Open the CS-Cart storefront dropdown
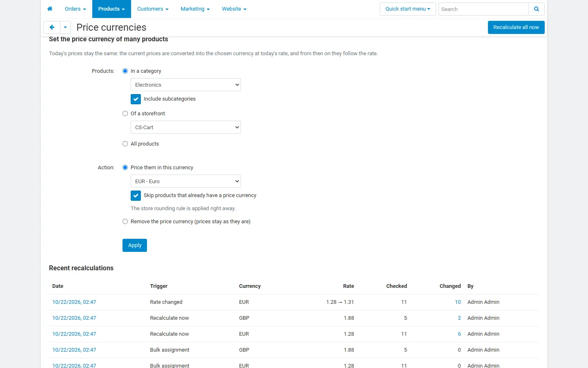Image resolution: width=588 pixels, height=368 pixels. click(186, 127)
